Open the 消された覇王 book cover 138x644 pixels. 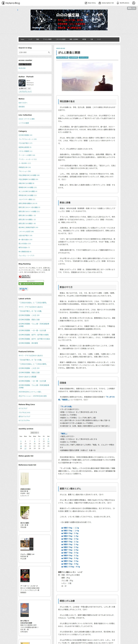coord(25,513)
